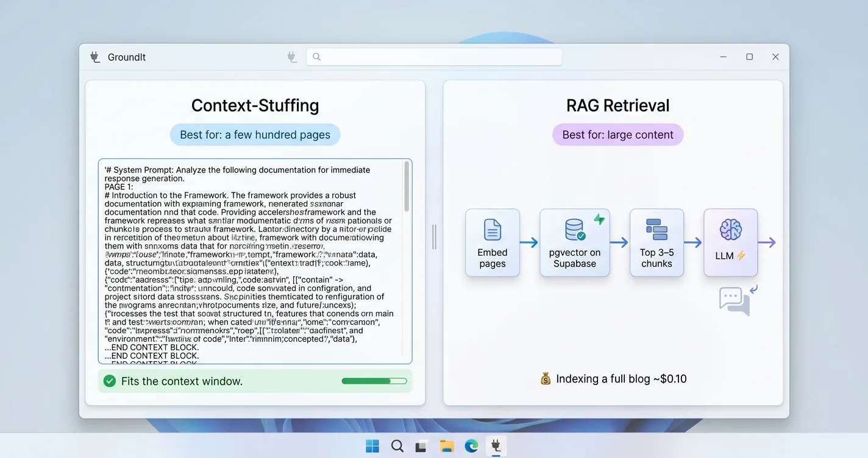Click the database icon on pgvector card
The image size is (868, 458).
575,230
